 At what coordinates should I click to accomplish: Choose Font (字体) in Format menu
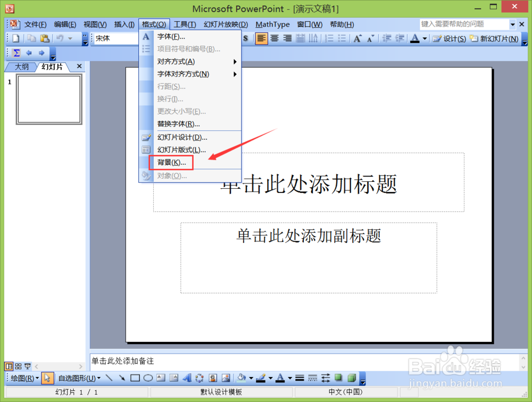click(x=190, y=37)
